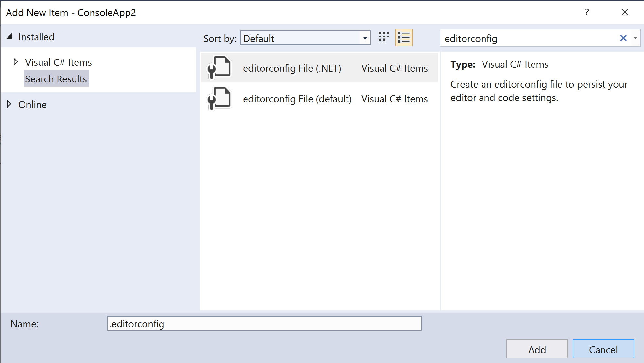Select editorconfig File (default) template

tap(297, 99)
